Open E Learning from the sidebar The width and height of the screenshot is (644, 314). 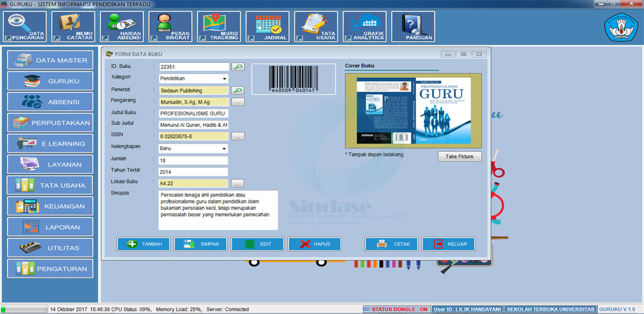(x=50, y=144)
